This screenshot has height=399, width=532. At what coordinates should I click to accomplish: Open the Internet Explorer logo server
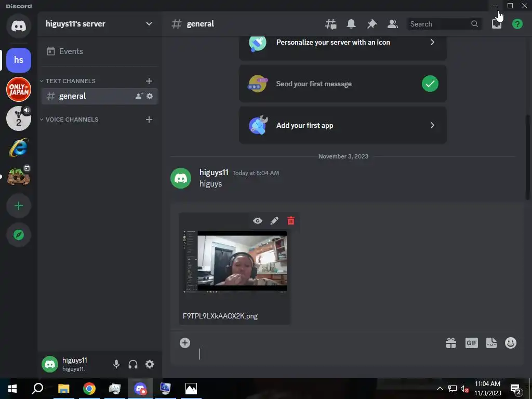19,148
